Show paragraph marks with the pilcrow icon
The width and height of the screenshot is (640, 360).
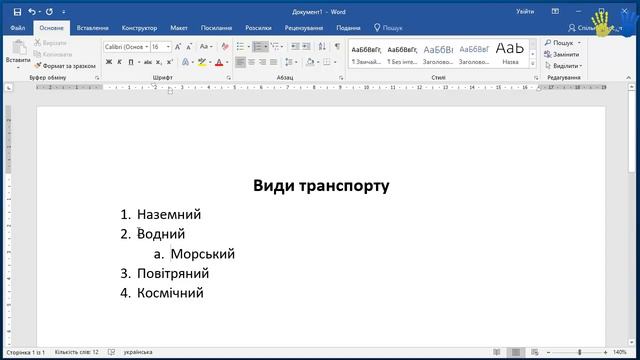[x=337, y=47]
